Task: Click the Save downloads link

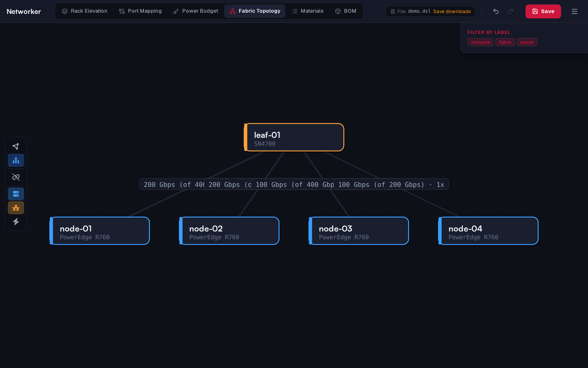Action: pyautogui.click(x=452, y=11)
